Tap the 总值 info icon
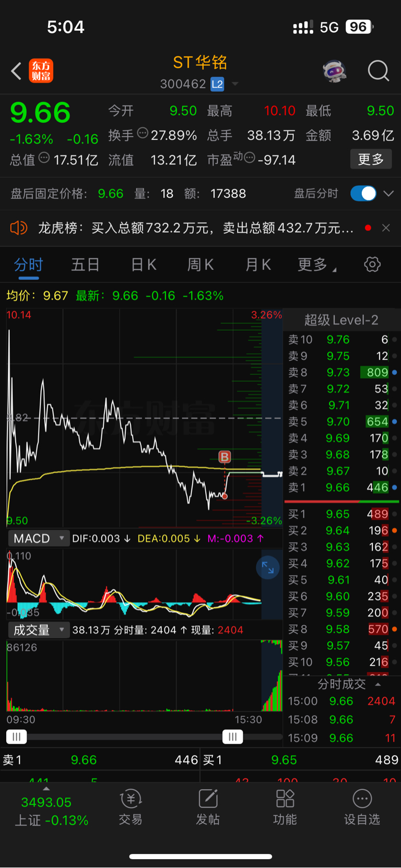401x868 pixels. coord(44,158)
